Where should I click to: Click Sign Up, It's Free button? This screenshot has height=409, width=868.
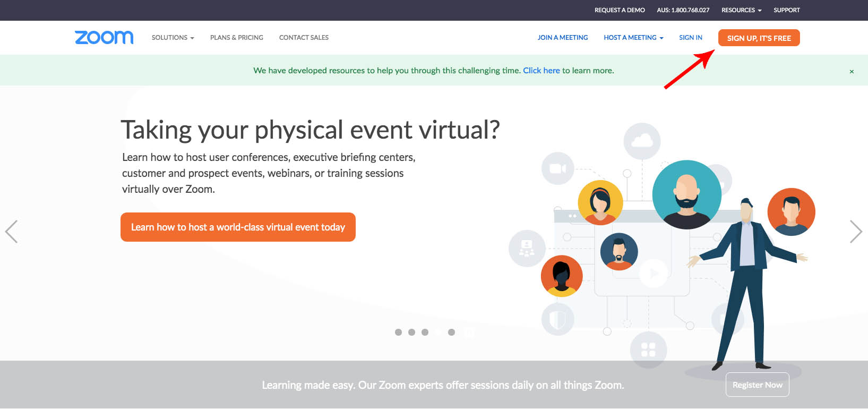click(759, 38)
